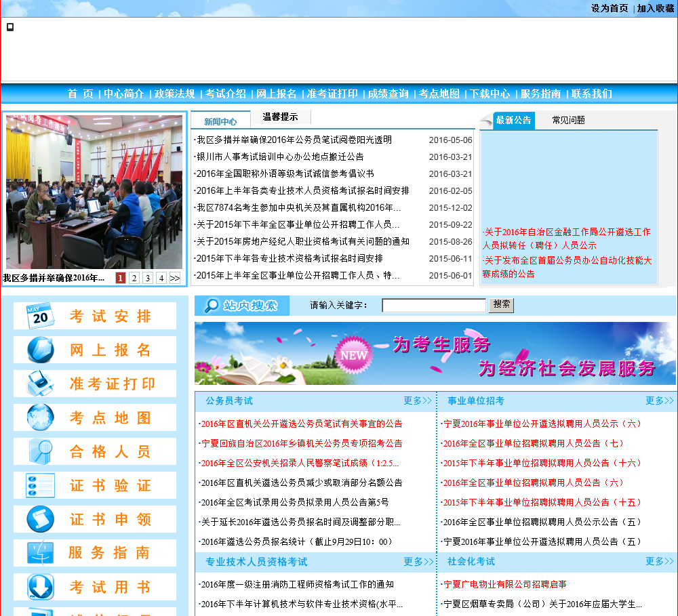Screen dimensions: 678x616
Task: Open 2016年度一级注册消防工程师资格考试工作的通知
Action: click(x=298, y=584)
